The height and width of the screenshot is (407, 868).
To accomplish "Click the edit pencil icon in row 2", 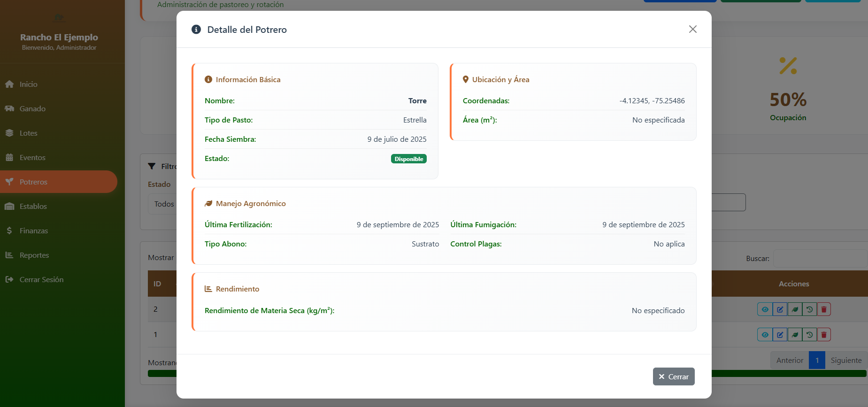I will pyautogui.click(x=780, y=309).
